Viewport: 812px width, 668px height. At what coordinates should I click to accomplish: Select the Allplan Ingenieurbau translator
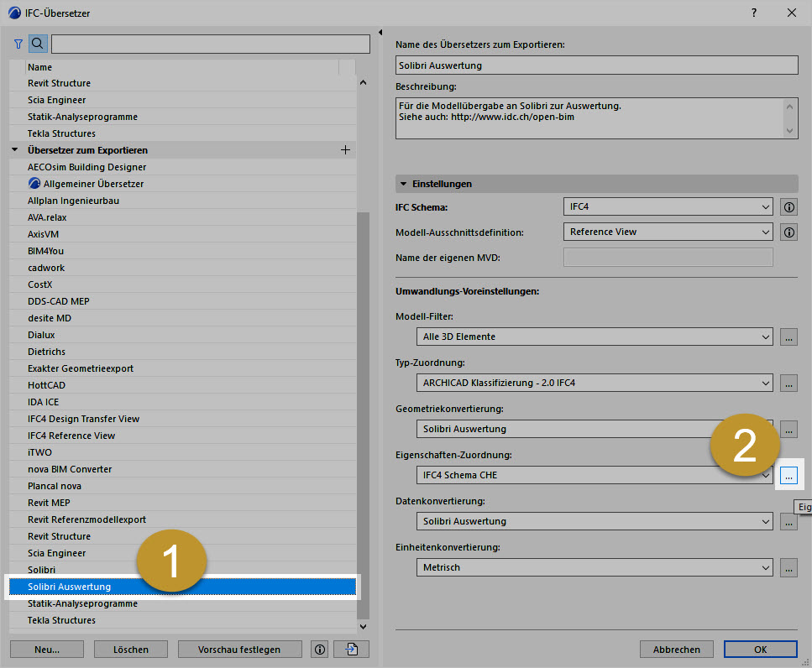(182, 201)
